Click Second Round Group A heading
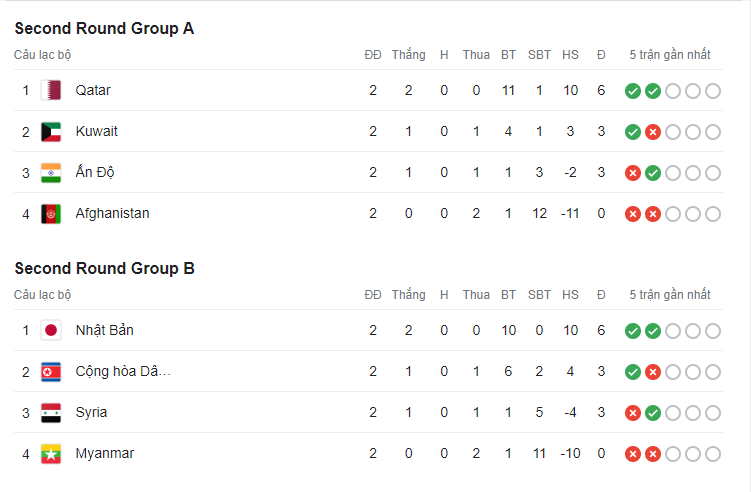 (x=104, y=28)
